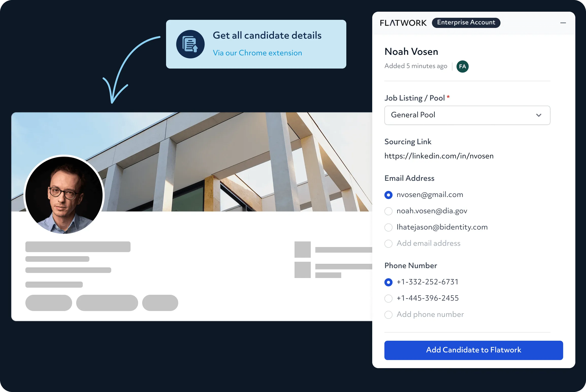
Task: Minimize the Flatwork extension panel
Action: [563, 23]
